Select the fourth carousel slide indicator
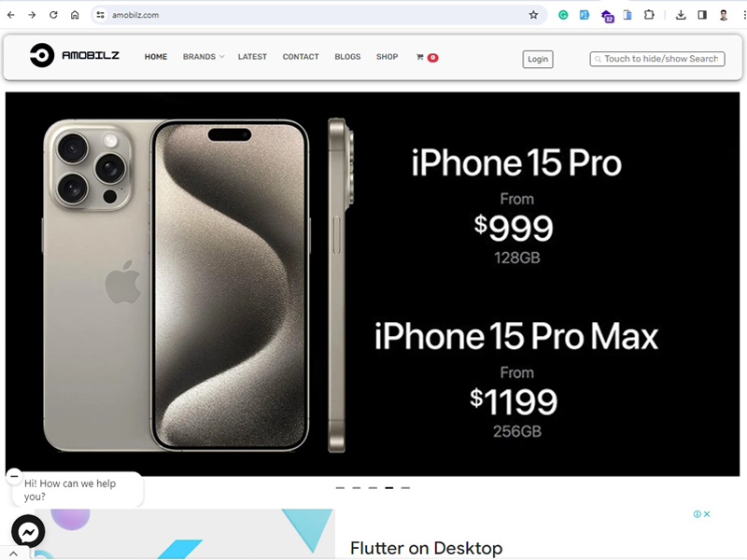The height and width of the screenshot is (560, 747). [389, 488]
